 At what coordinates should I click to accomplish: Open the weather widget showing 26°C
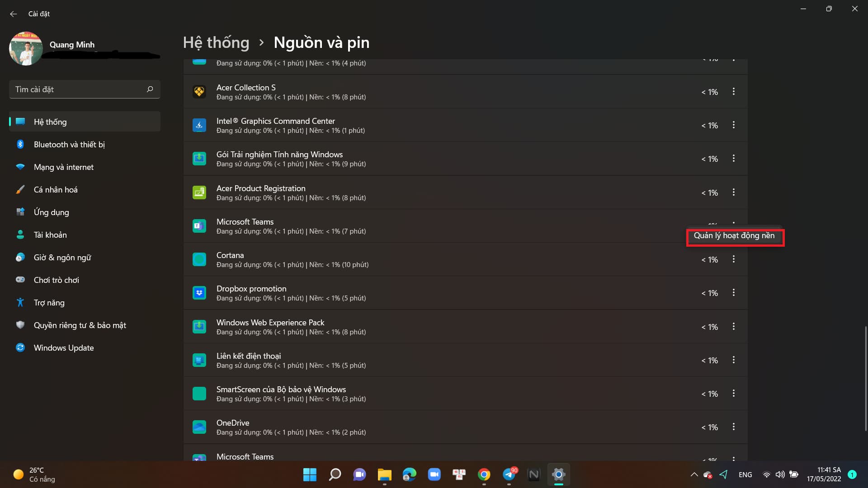tap(34, 474)
